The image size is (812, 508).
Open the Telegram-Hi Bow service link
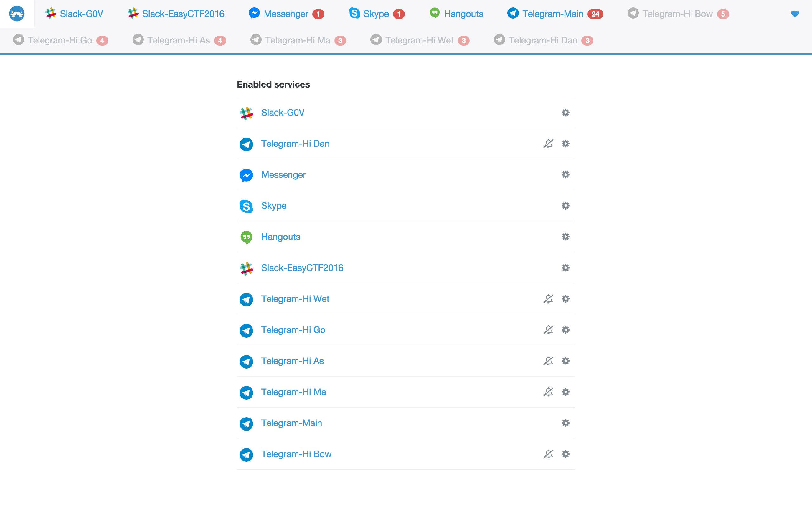[x=296, y=454]
